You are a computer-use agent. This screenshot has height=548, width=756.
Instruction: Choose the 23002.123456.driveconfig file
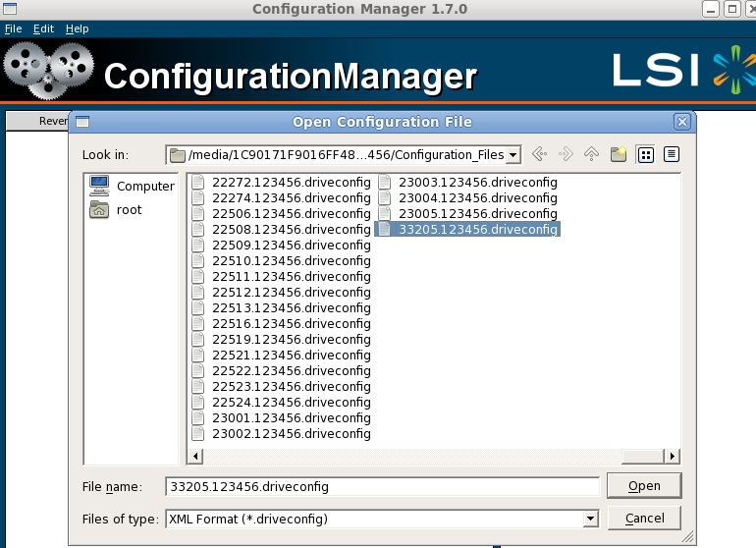[x=291, y=433]
